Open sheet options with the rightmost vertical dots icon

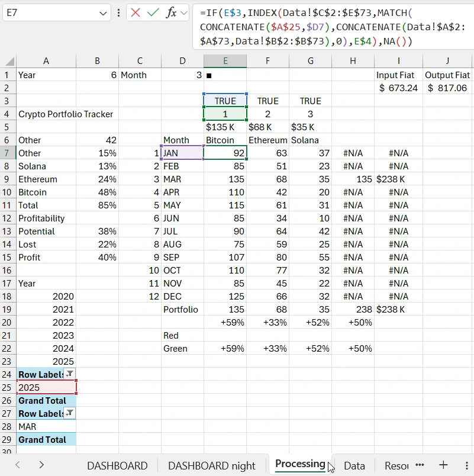click(x=467, y=465)
